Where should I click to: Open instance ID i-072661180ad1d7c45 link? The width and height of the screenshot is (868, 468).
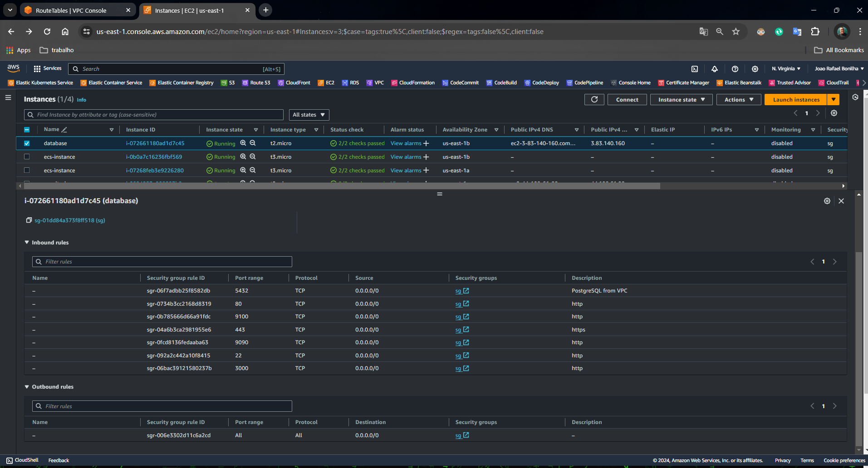(x=155, y=143)
